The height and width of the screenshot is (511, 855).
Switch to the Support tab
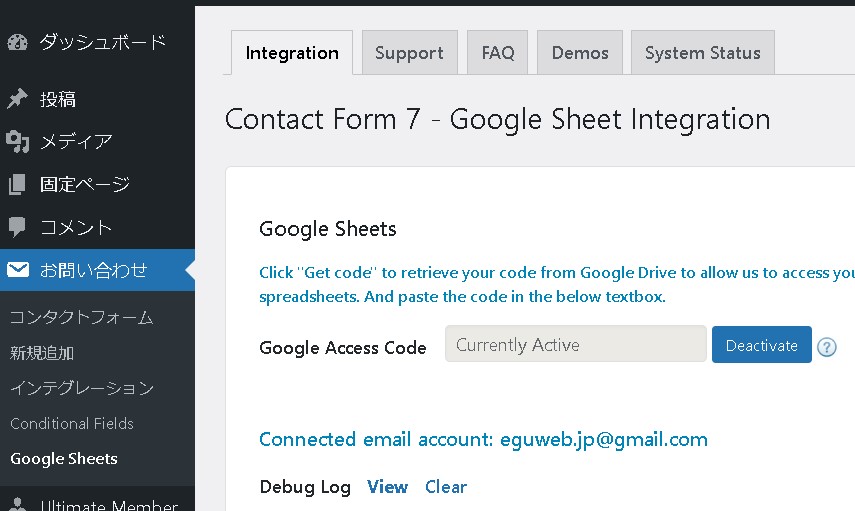409,53
